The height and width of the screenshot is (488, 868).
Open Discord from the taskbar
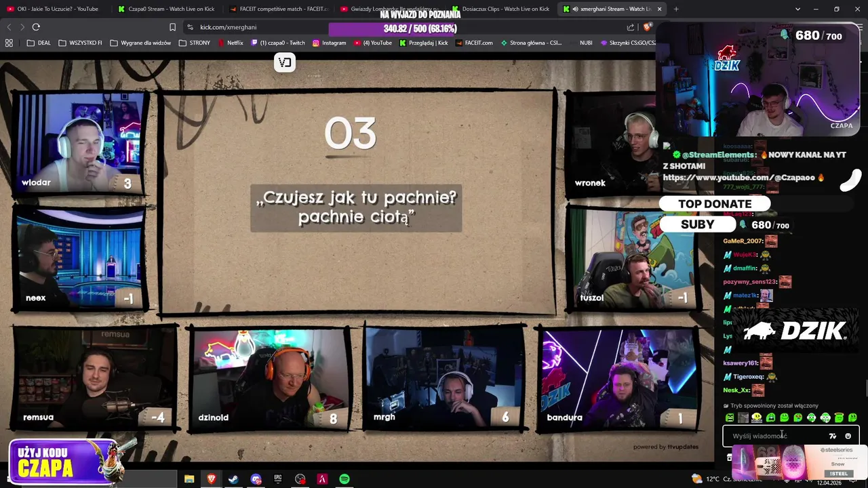click(256, 479)
